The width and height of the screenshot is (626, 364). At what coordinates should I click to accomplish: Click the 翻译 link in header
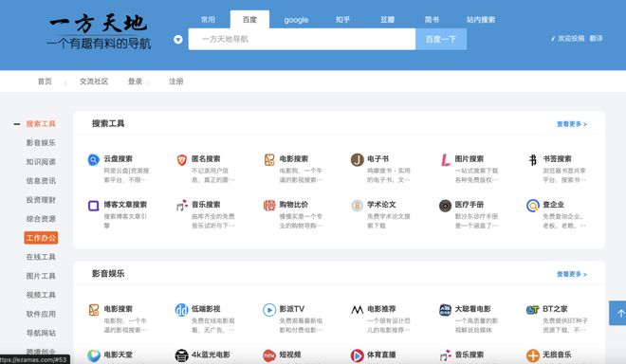(x=596, y=38)
